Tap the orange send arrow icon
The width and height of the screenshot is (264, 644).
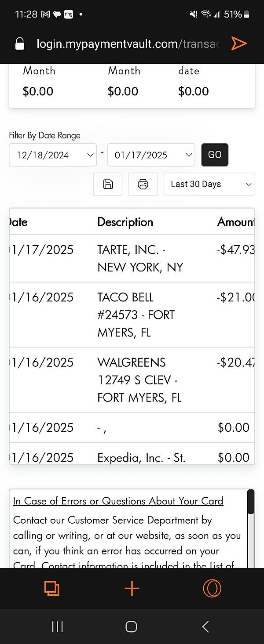pyautogui.click(x=239, y=43)
